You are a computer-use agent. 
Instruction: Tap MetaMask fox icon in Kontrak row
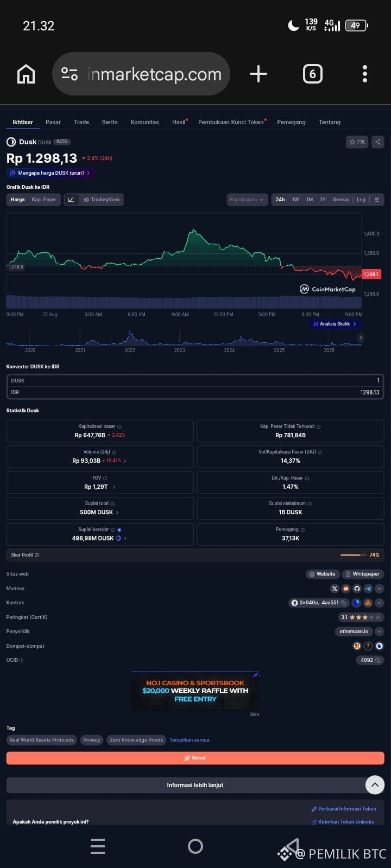368,603
